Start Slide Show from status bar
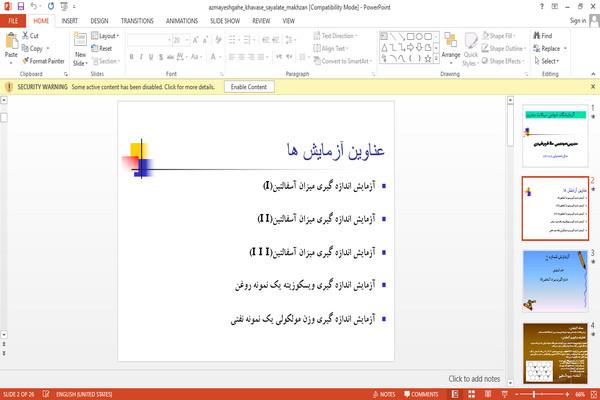 pos(505,394)
